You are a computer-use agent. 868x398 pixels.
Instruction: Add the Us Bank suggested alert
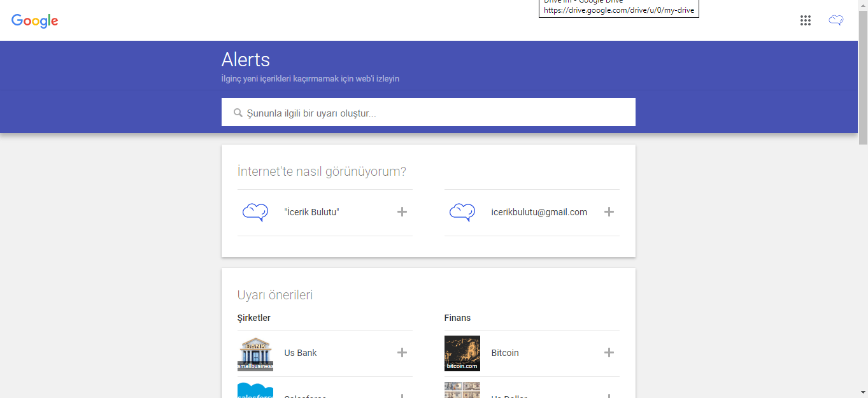402,352
